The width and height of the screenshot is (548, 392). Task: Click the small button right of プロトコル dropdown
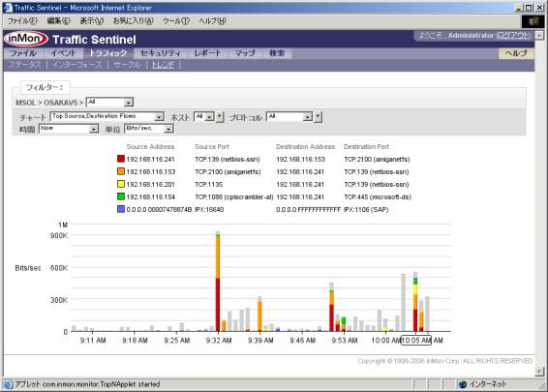318,117
